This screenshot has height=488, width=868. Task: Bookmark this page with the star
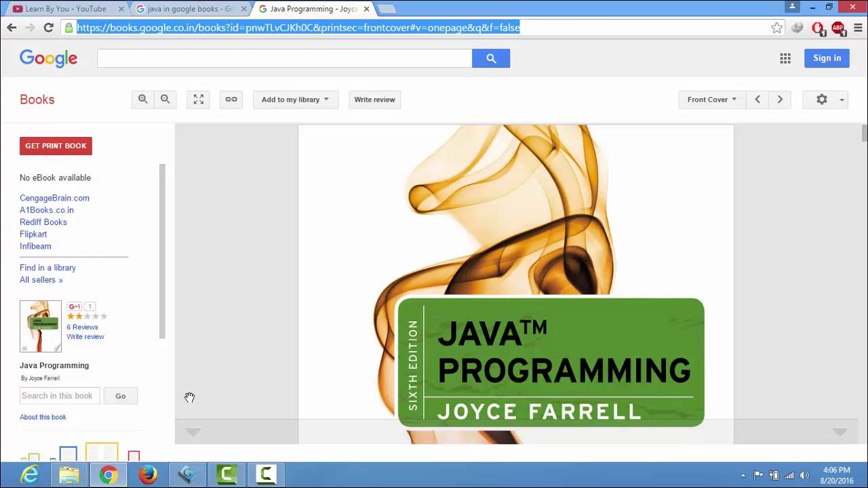(776, 27)
